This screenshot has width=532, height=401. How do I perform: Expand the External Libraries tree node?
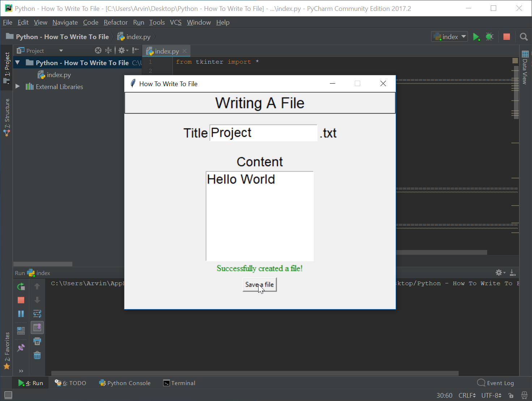click(17, 87)
